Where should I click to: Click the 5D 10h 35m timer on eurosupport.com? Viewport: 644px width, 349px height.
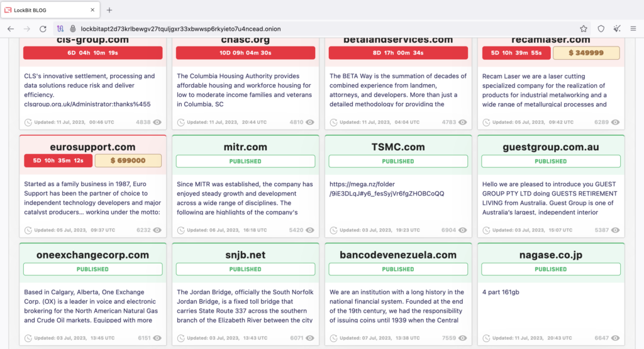point(58,160)
